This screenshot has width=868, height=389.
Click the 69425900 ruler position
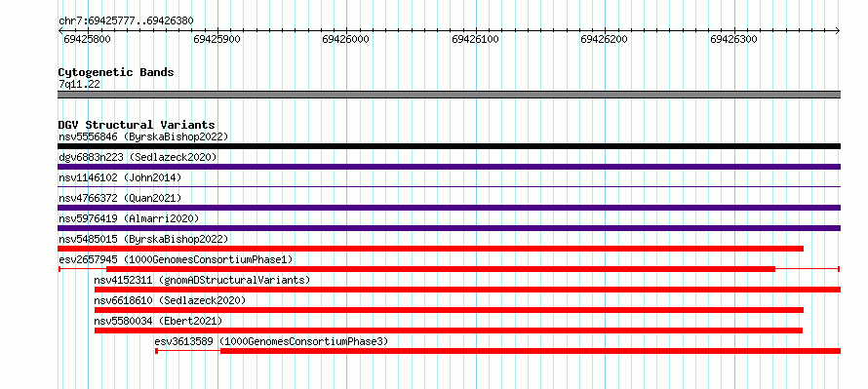click(217, 39)
